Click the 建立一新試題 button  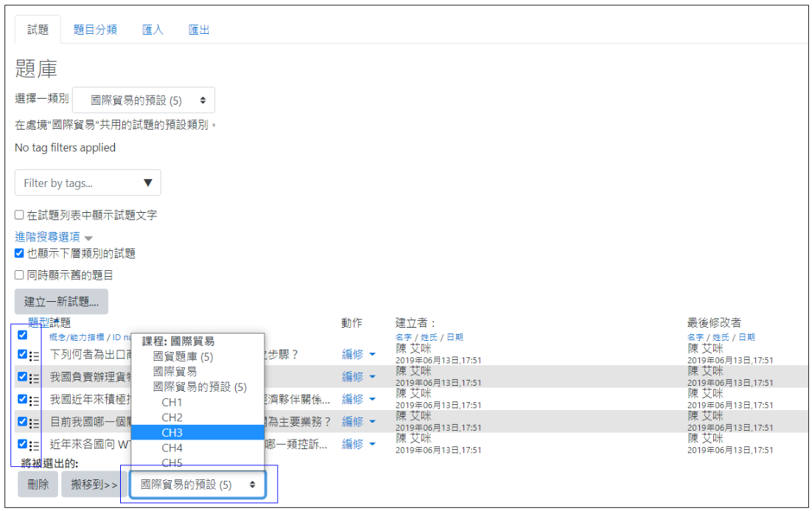pos(61,301)
